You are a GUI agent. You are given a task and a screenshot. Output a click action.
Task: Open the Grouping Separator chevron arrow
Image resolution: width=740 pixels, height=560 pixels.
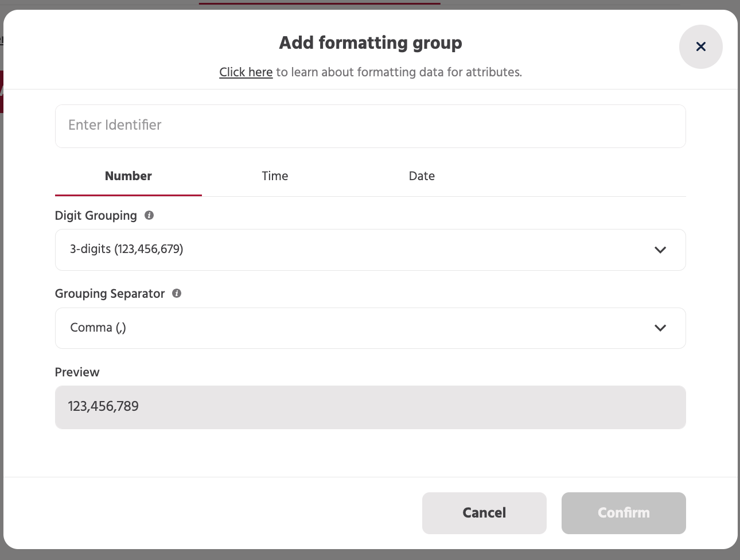tap(660, 328)
